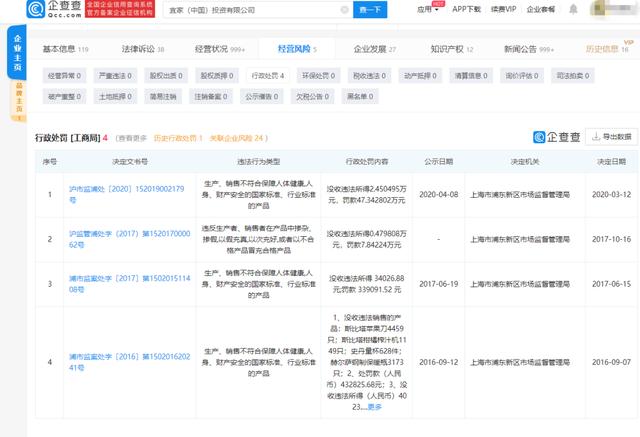The height and width of the screenshot is (437, 640).
Task: Click the 企查查 logo above the penalty table
Action: pyautogui.click(x=557, y=137)
